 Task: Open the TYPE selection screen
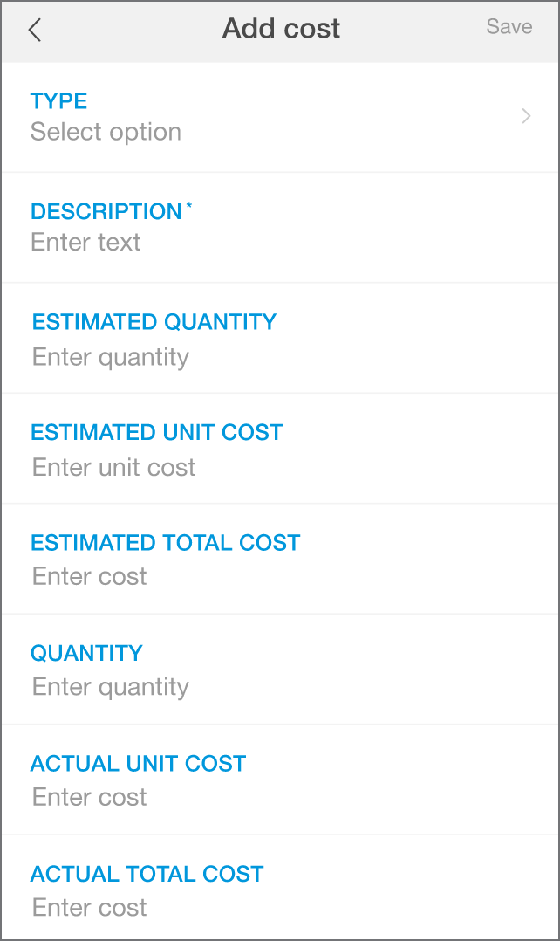pyautogui.click(x=279, y=116)
